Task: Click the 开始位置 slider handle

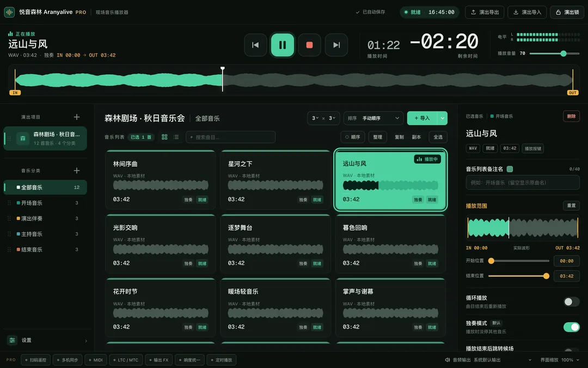Action: pos(491,261)
